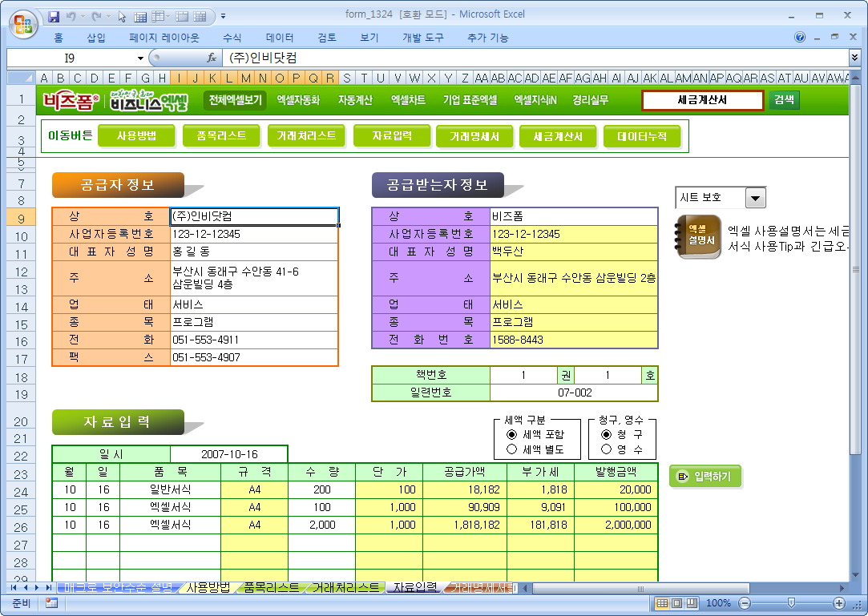The image size is (868, 616).
Task: Click the 세금계산서 navigation button
Action: click(x=558, y=137)
